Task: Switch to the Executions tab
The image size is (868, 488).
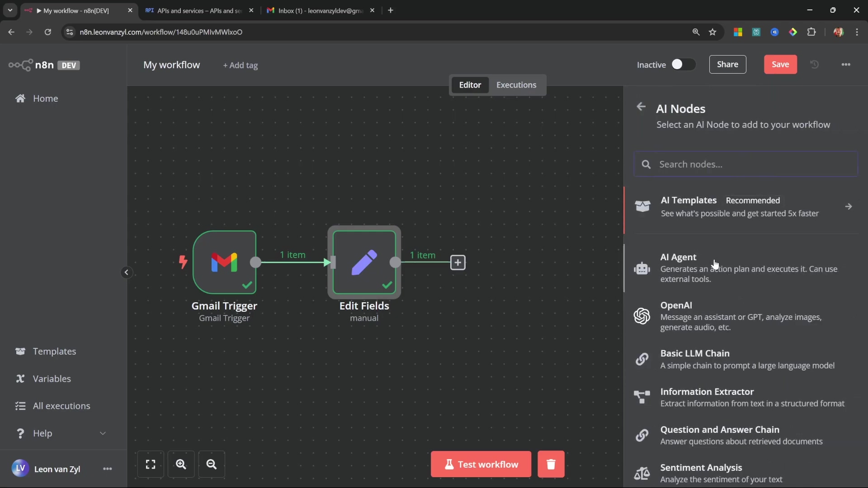Action: 516,85
